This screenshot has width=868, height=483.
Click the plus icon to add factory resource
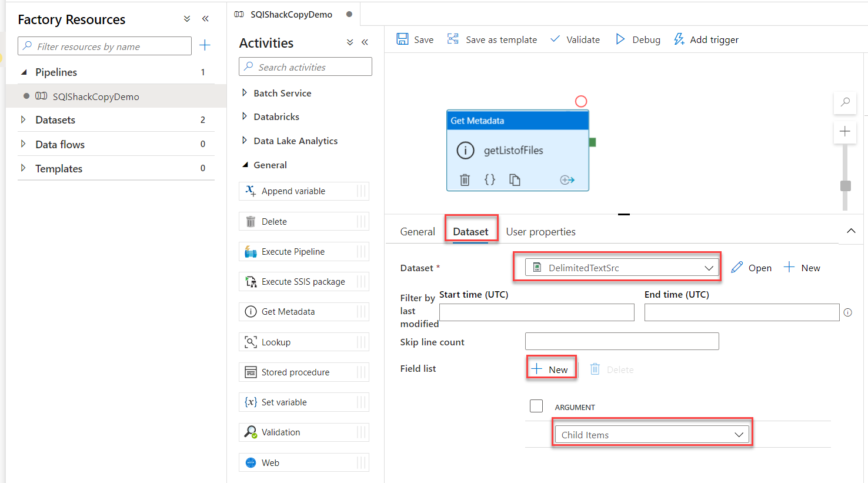[x=205, y=45]
